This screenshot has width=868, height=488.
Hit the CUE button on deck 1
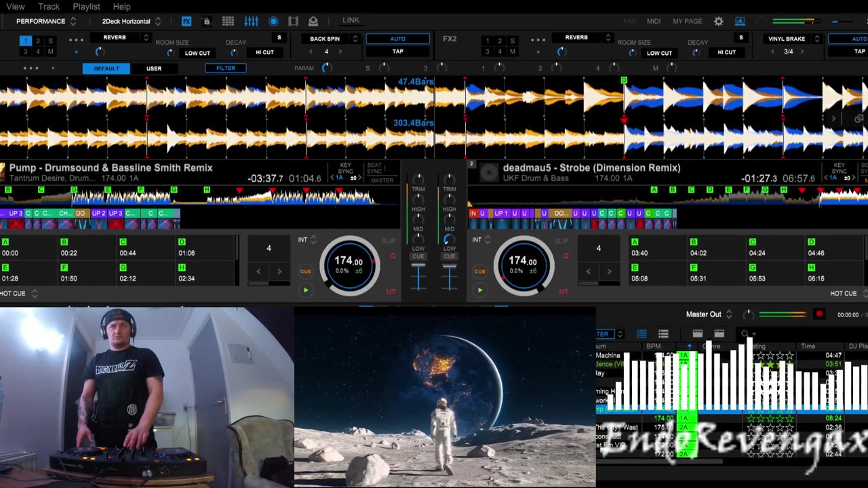pos(306,271)
